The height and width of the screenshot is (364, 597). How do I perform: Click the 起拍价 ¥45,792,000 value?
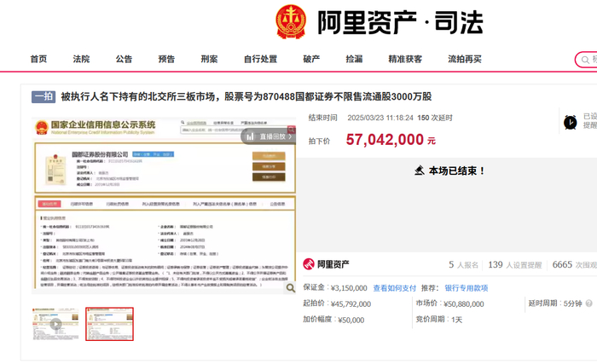point(351,304)
